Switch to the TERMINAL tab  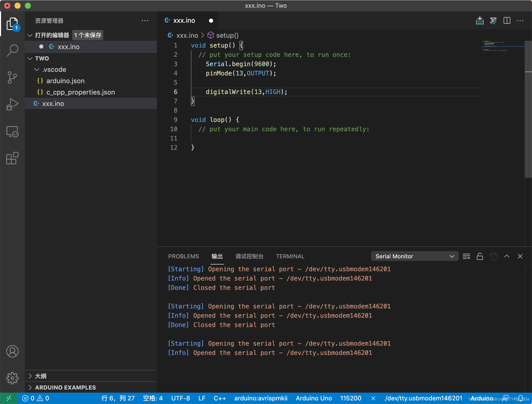coord(290,256)
